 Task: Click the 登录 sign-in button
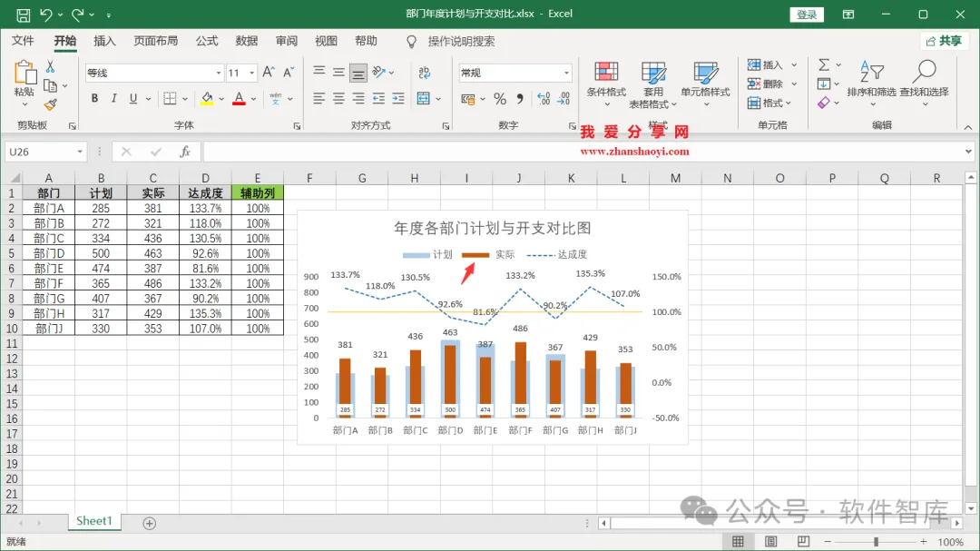(x=807, y=15)
